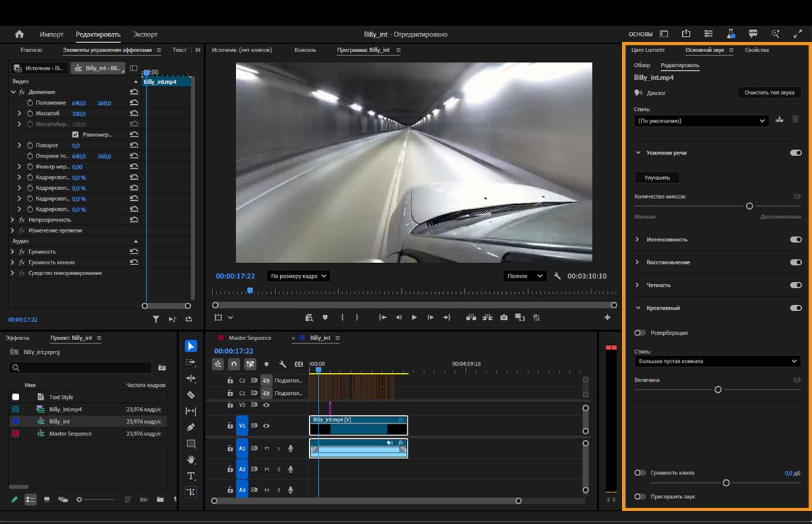Click the Улучшить button
Viewport: 812px width, 524px height.
tap(656, 177)
